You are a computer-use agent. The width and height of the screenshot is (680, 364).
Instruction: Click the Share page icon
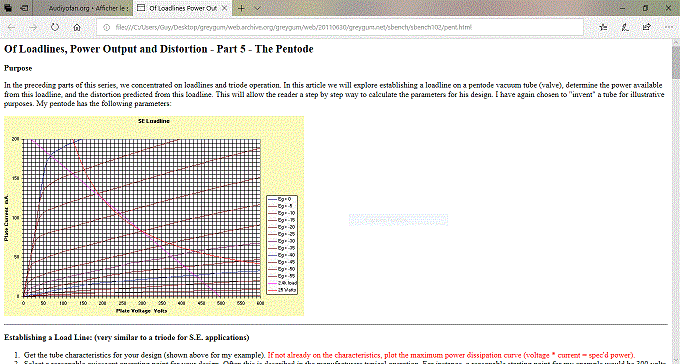coord(647,27)
